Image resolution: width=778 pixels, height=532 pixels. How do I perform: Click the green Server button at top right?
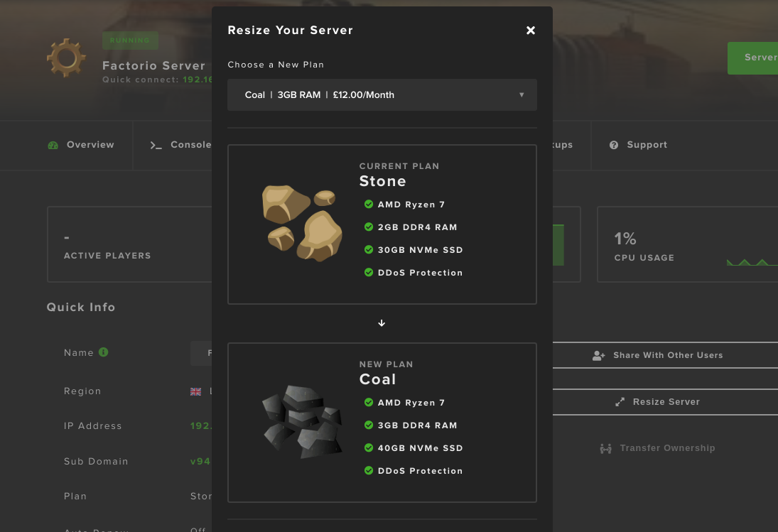[752, 58]
